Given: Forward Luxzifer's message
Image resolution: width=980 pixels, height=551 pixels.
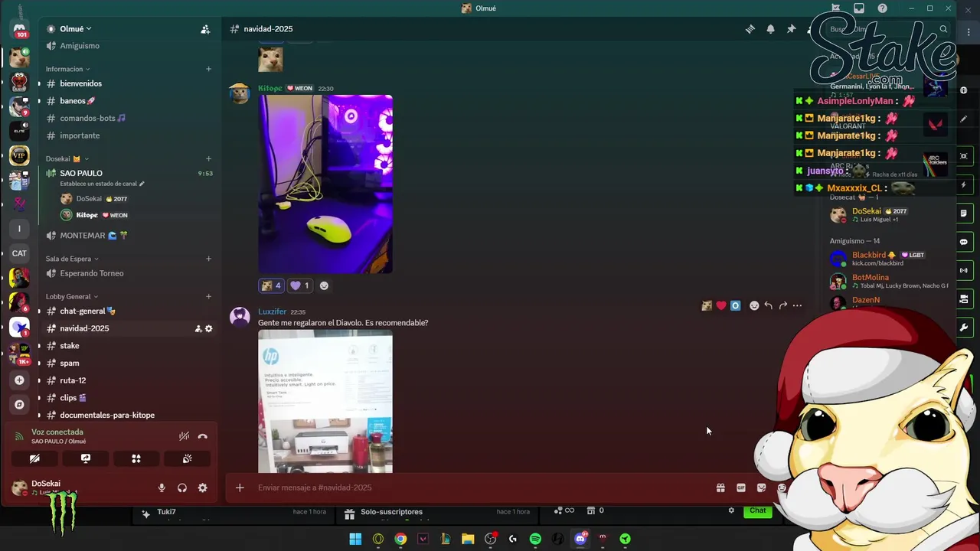Looking at the screenshot, I should (782, 305).
